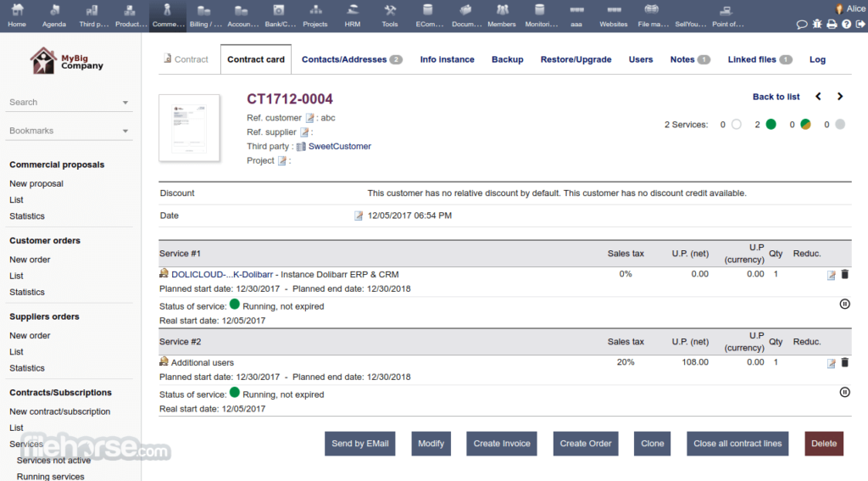Viewport: 868px width, 481px height.
Task: Go to previous contract with left arrow
Action: 819,97
